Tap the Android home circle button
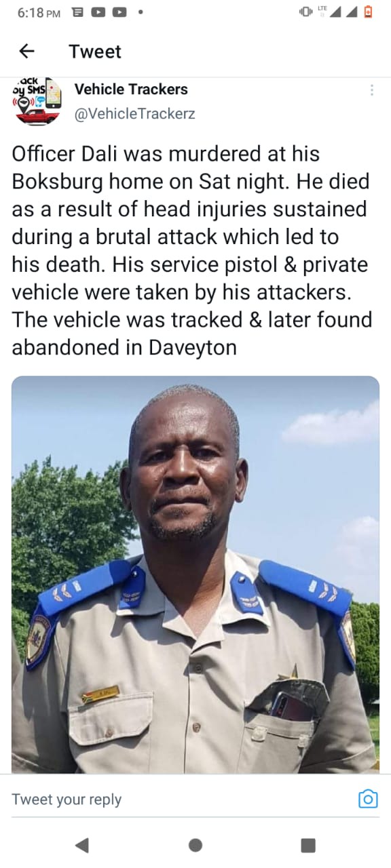 coord(195,845)
